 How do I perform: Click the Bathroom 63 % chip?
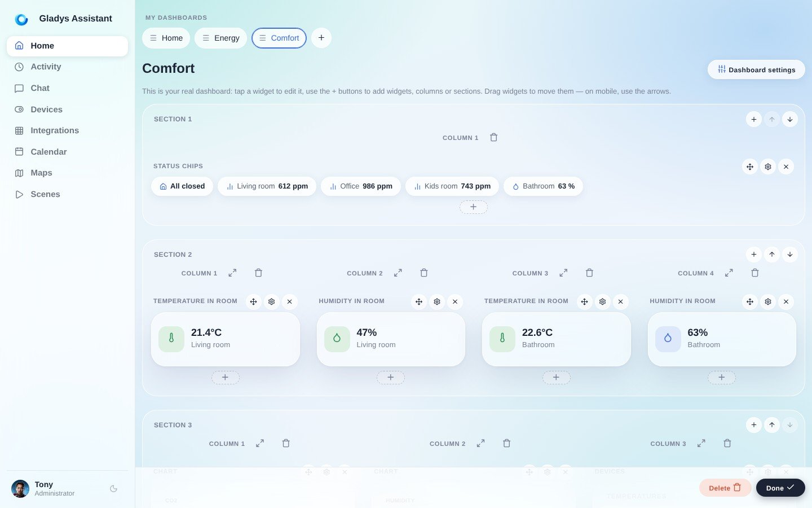[543, 186]
